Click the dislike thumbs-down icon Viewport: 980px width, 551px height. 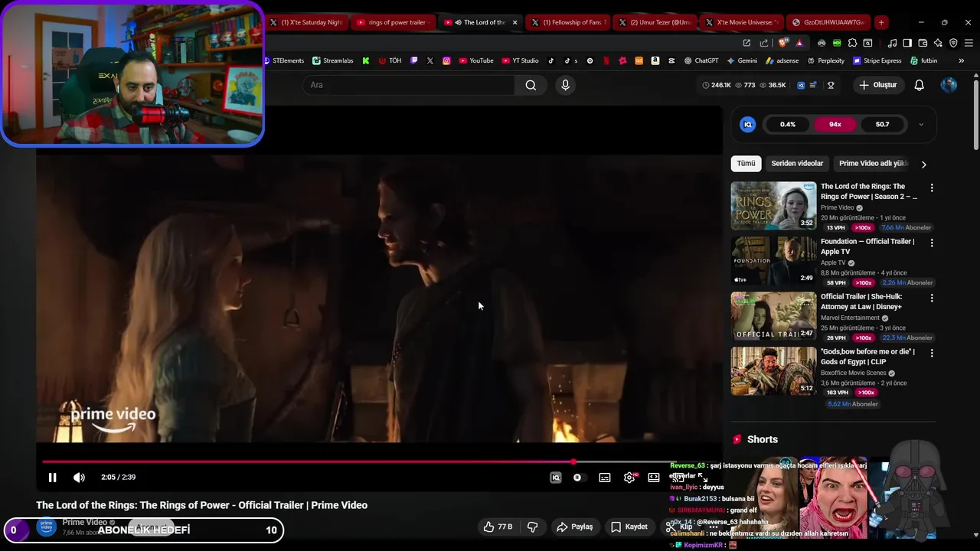(532, 527)
